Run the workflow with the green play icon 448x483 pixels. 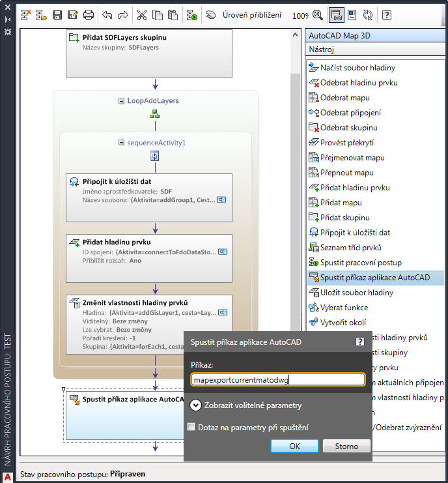[192, 15]
